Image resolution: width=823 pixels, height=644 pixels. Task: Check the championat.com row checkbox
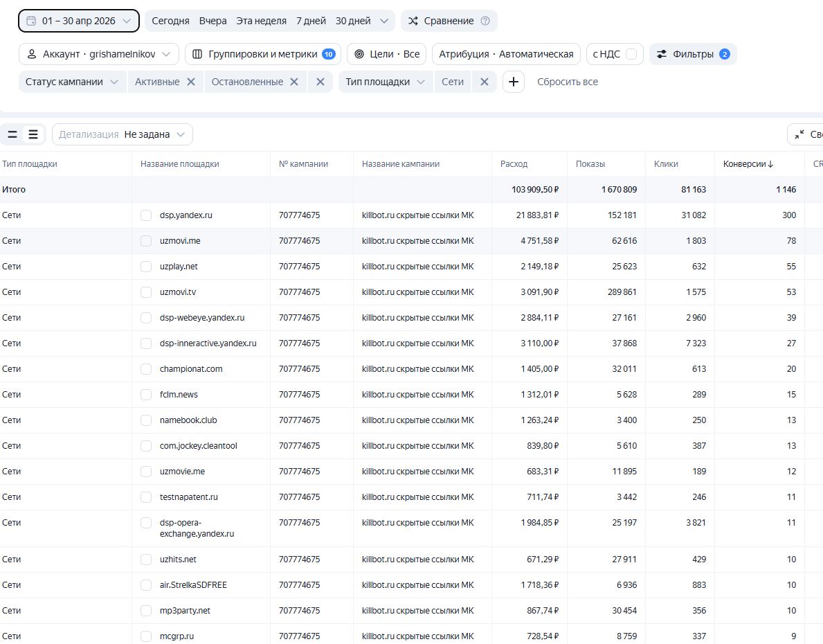click(x=146, y=369)
